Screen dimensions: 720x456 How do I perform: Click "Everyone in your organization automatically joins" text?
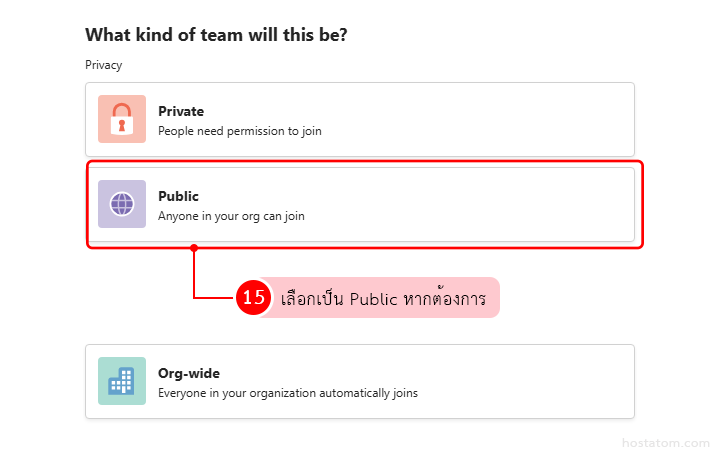288,393
